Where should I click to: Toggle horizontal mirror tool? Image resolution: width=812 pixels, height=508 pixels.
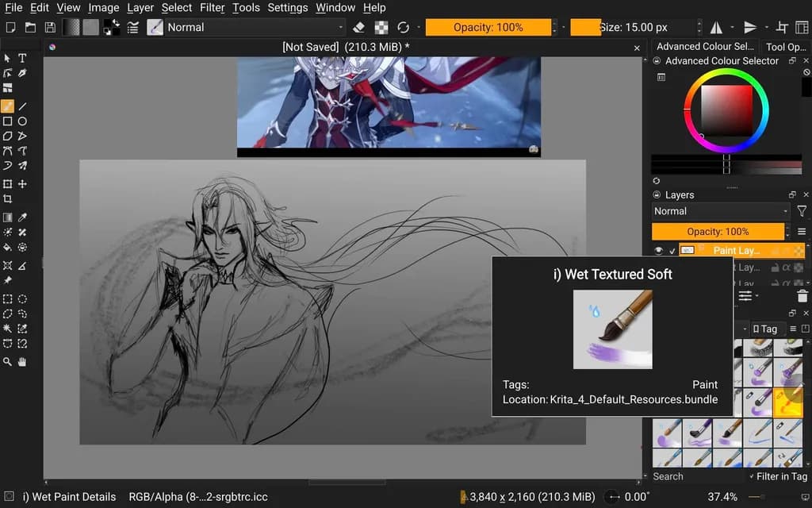pyautogui.click(x=716, y=28)
